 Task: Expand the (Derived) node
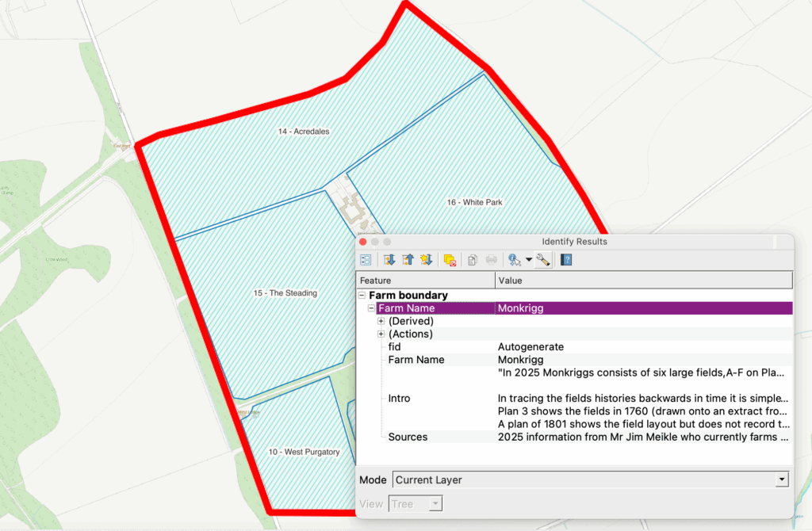tap(381, 321)
